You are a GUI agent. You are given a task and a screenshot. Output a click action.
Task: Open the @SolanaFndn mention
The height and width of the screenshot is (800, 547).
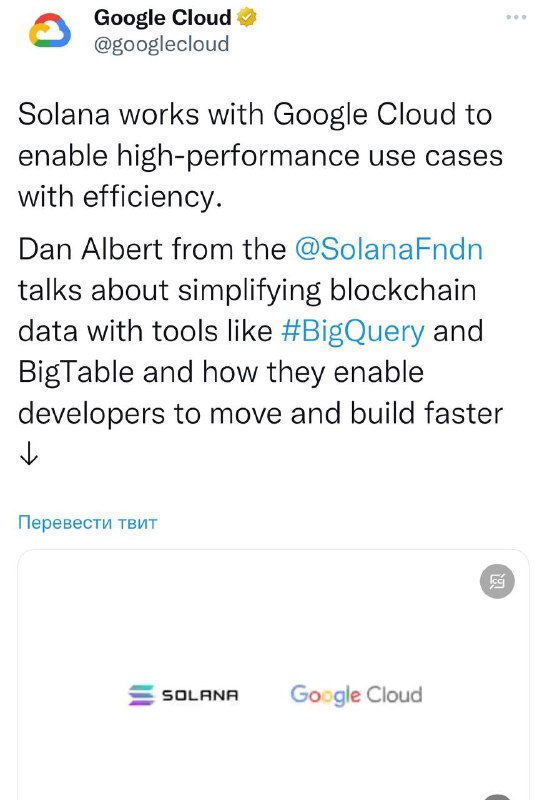pos(389,249)
